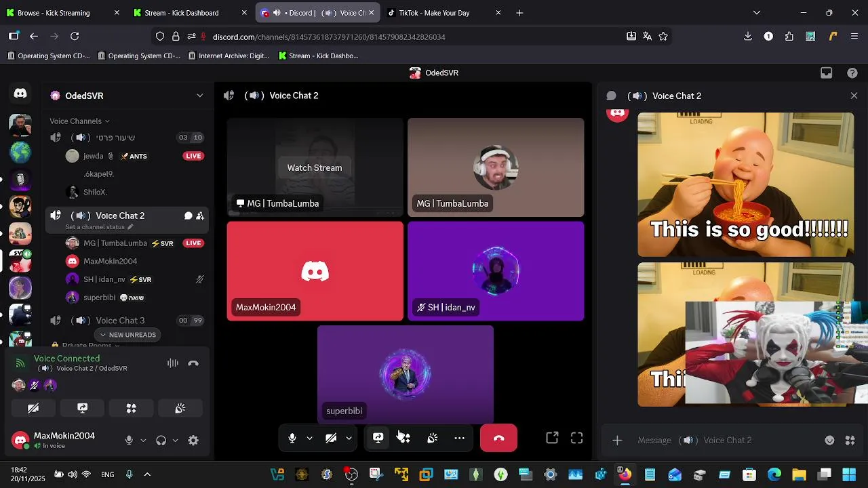The image size is (868, 488).
Task: Pop out the voice call window
Action: 552,438
